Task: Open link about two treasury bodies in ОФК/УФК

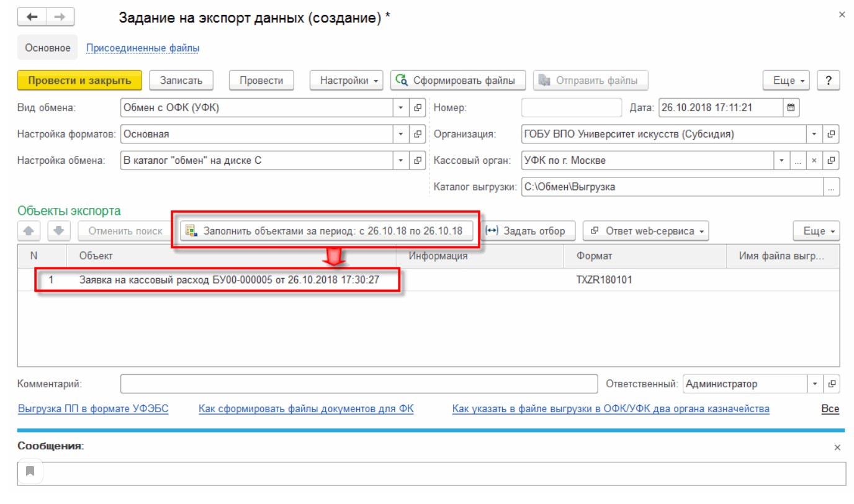Action: click(611, 409)
